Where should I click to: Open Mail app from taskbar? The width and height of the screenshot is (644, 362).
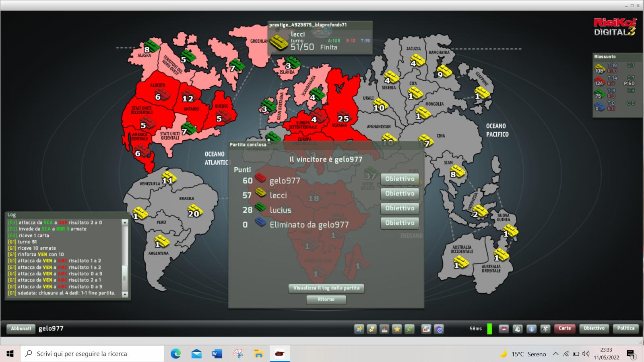click(196, 354)
